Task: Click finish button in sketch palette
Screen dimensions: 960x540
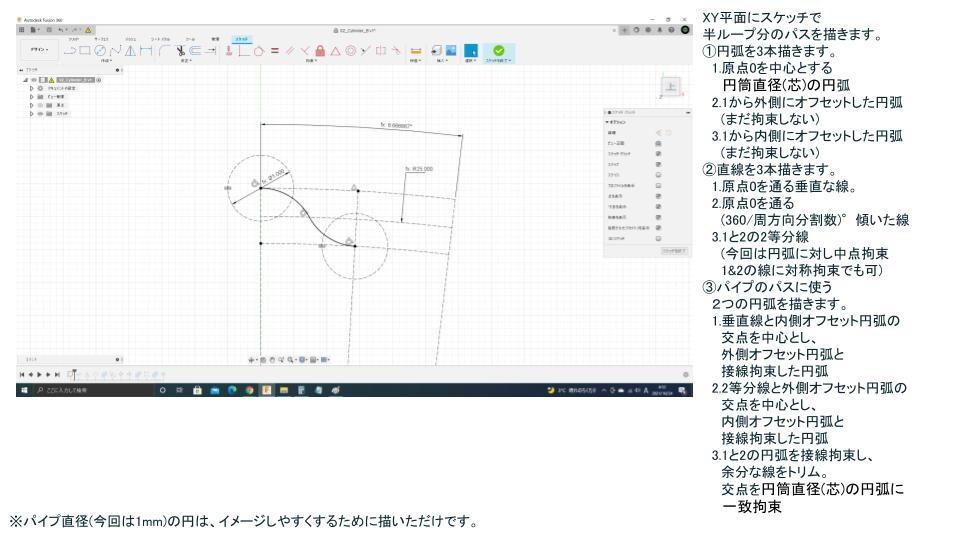Action: coord(674,252)
